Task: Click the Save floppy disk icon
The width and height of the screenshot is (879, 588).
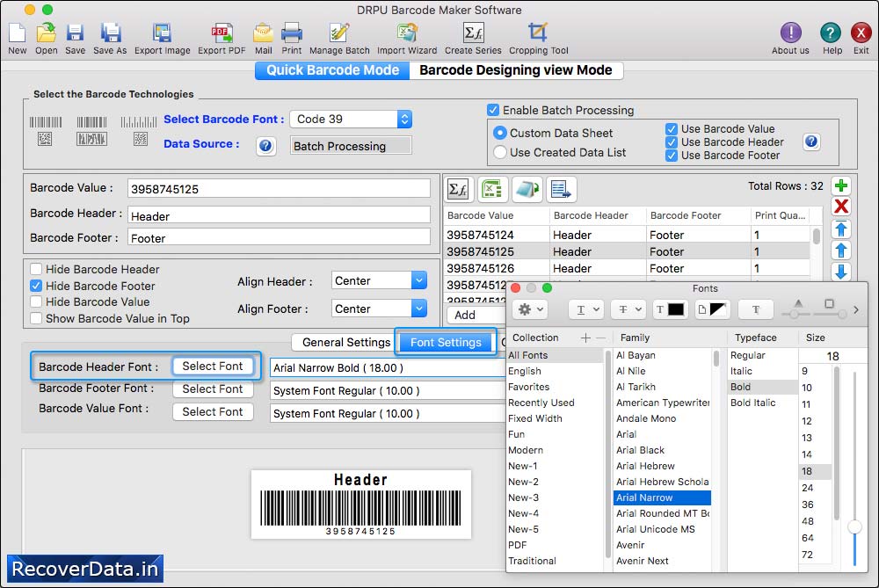Action: [x=75, y=33]
